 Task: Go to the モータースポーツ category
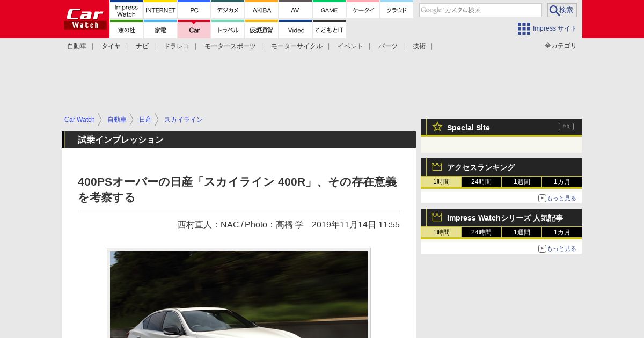pyautogui.click(x=230, y=46)
